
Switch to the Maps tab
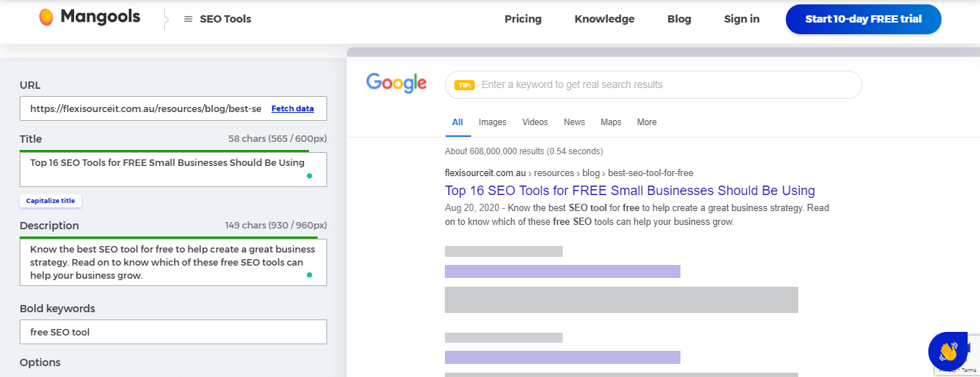(611, 122)
